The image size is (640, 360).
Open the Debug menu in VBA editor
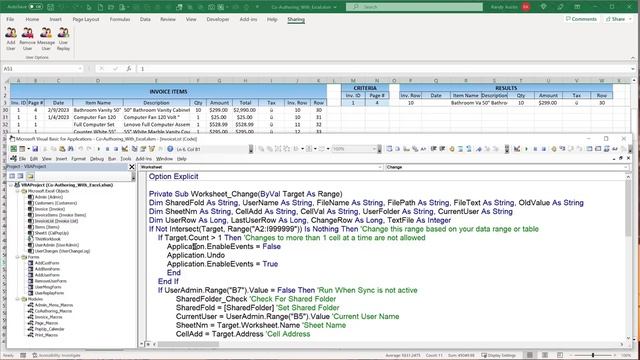click(97, 158)
